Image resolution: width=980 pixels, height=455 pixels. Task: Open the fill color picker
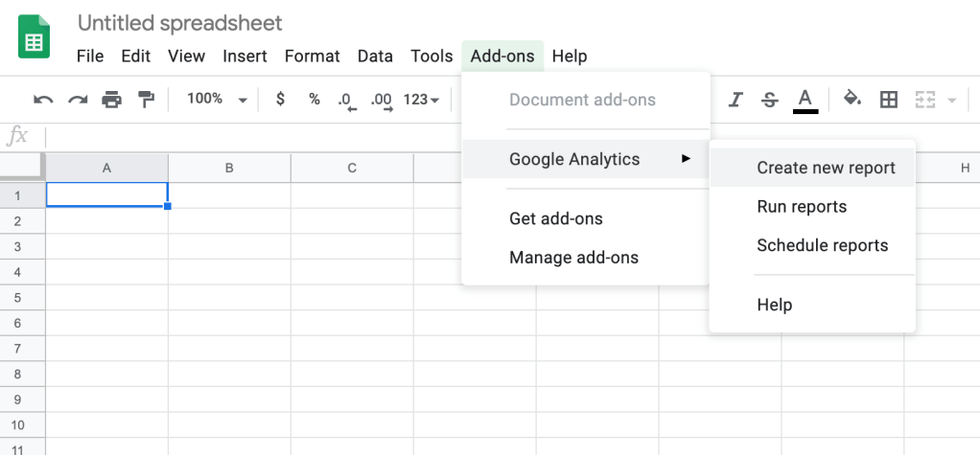click(x=852, y=99)
